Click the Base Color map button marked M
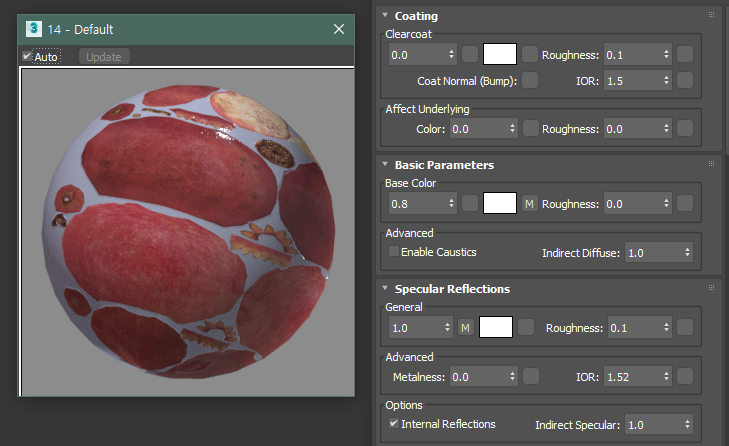Image resolution: width=729 pixels, height=446 pixels. coord(530,204)
